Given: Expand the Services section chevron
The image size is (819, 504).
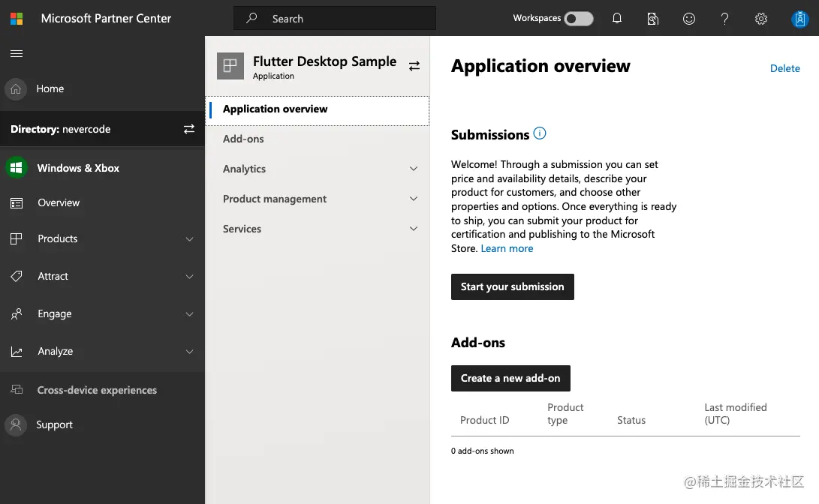Looking at the screenshot, I should click(414, 229).
